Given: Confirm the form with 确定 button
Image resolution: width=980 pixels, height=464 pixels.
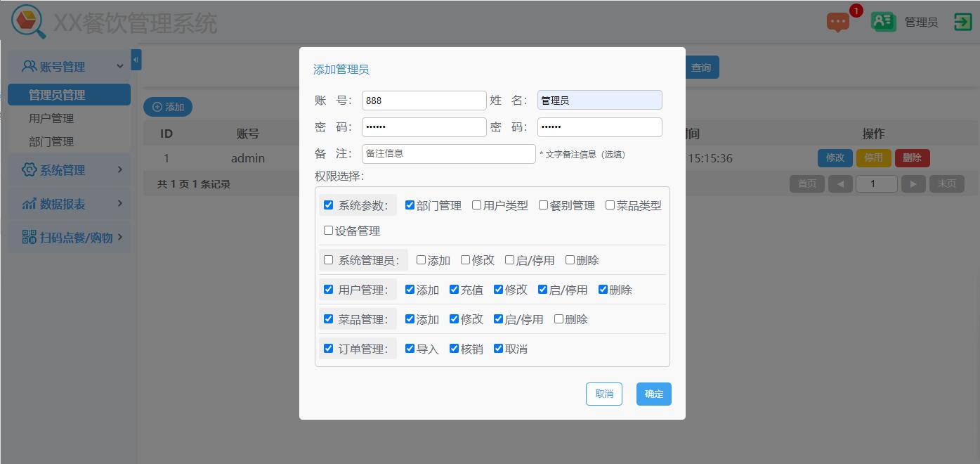Looking at the screenshot, I should (653, 394).
